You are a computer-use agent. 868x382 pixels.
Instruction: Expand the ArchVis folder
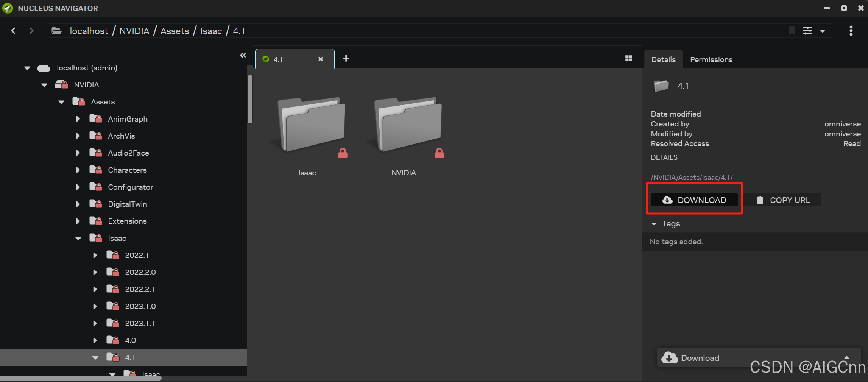(x=78, y=136)
